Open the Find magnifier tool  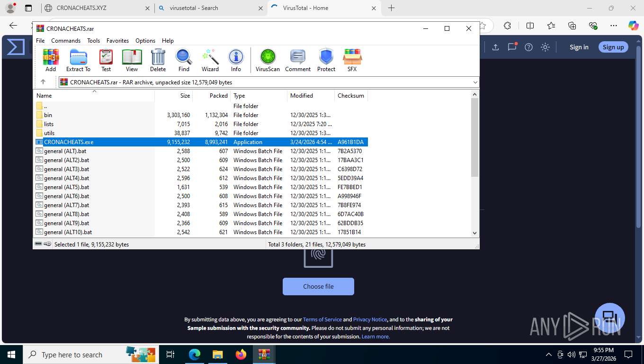[184, 60]
